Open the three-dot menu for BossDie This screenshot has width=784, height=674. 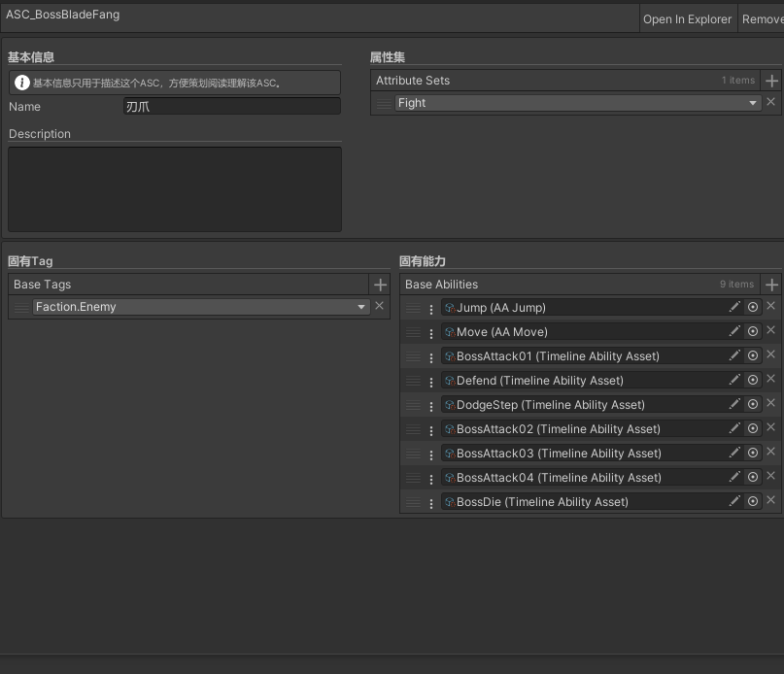click(431, 502)
